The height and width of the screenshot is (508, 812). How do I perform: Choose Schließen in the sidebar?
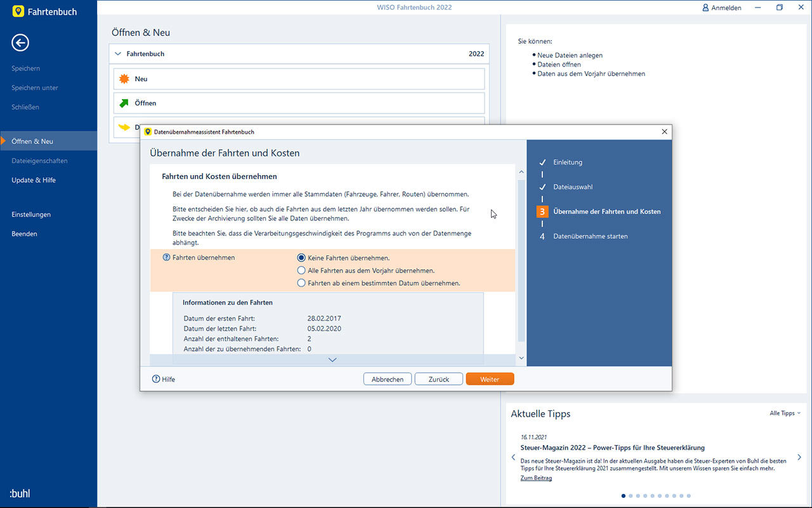(25, 107)
